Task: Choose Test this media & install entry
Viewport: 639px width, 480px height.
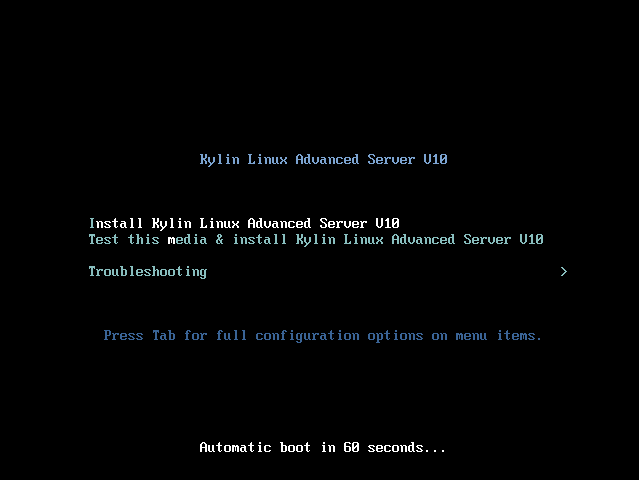Action: coord(316,240)
